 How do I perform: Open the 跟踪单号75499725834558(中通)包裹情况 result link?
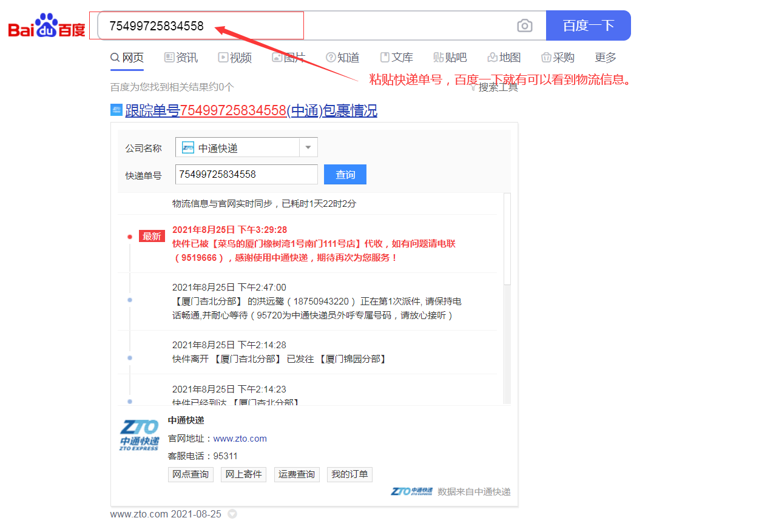point(251,110)
